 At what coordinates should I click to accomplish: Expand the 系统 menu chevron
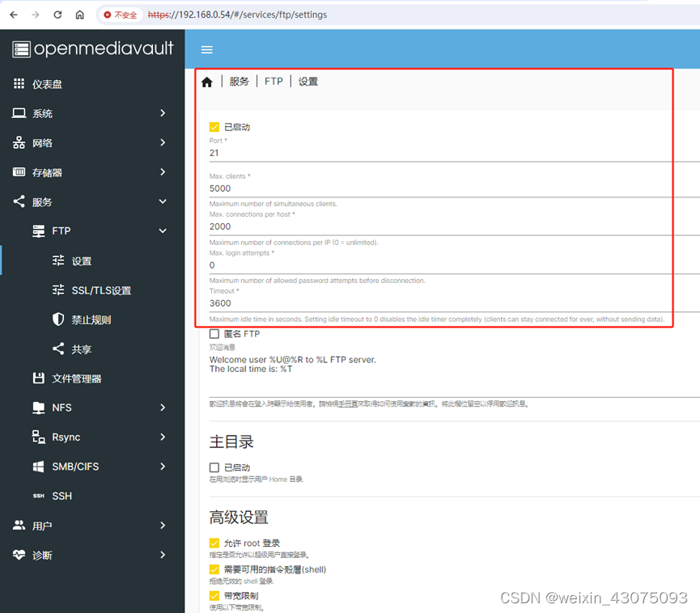(x=163, y=113)
